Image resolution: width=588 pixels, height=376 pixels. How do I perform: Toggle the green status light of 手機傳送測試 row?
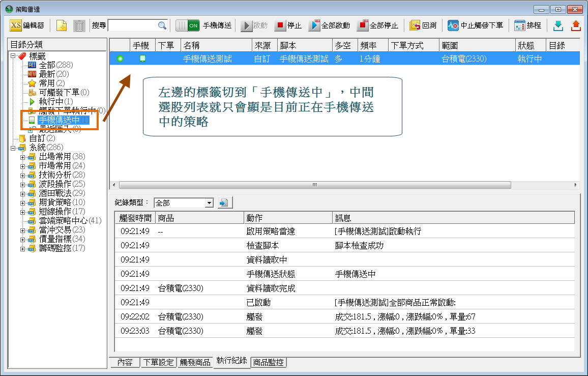[x=120, y=59]
